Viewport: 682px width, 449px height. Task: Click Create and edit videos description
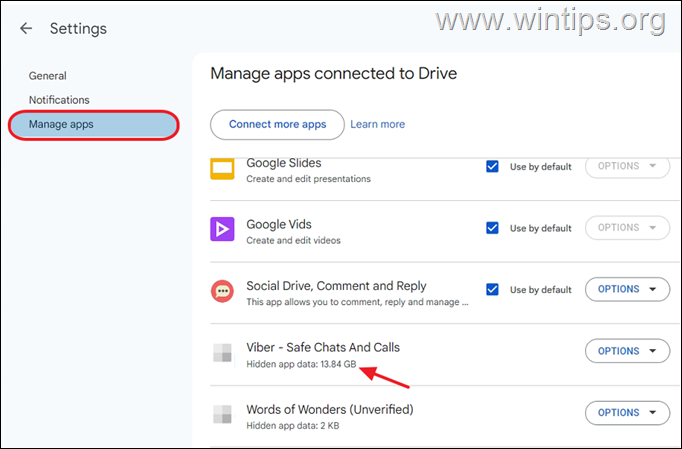(294, 241)
